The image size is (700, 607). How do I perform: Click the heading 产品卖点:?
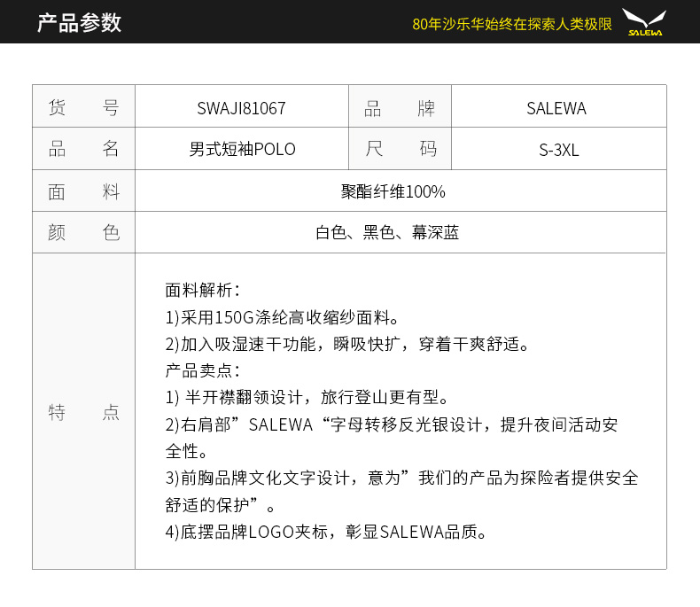pos(203,370)
